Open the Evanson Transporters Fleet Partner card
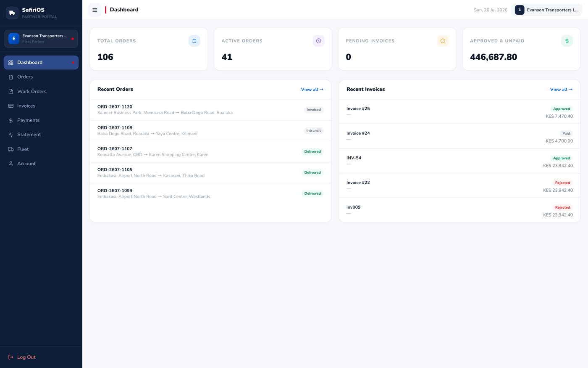 pyautogui.click(x=41, y=39)
